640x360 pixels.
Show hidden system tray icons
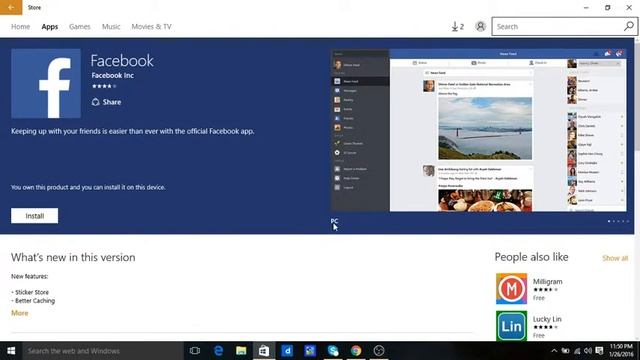pos(554,351)
